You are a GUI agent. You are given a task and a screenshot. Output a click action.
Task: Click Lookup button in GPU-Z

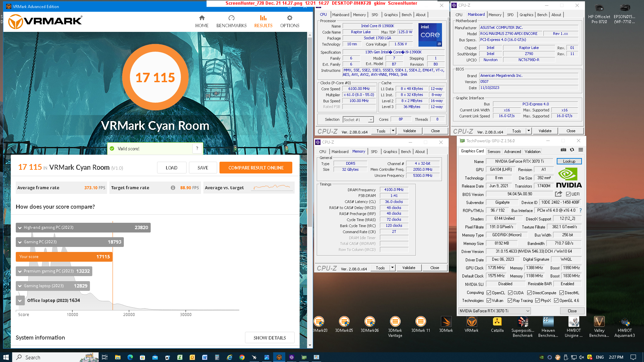(x=569, y=161)
